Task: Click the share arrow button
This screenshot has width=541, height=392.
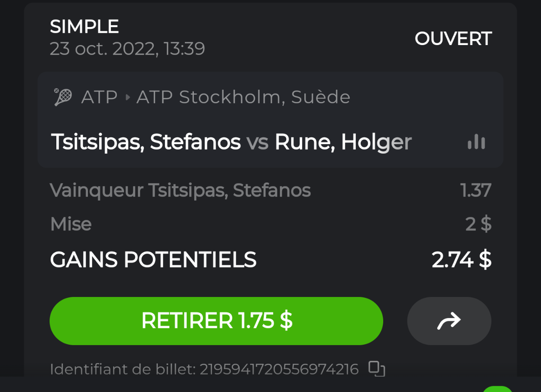Action: click(449, 321)
